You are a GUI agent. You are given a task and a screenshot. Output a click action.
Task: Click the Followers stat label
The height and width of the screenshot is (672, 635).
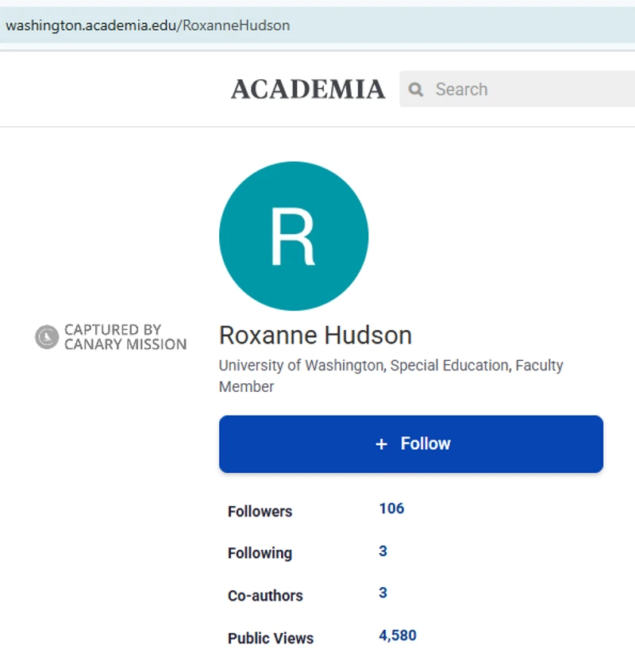pos(260,512)
